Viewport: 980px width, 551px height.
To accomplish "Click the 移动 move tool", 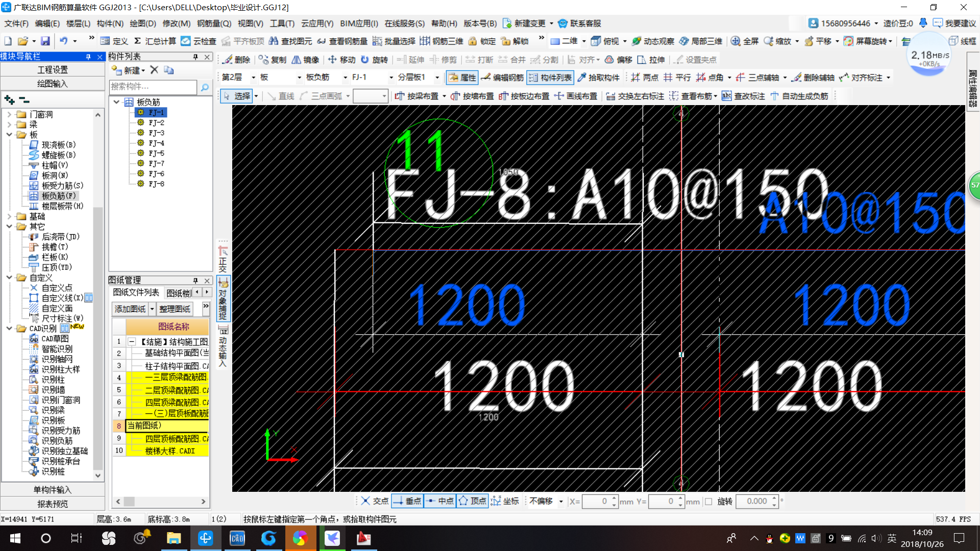I will (341, 60).
